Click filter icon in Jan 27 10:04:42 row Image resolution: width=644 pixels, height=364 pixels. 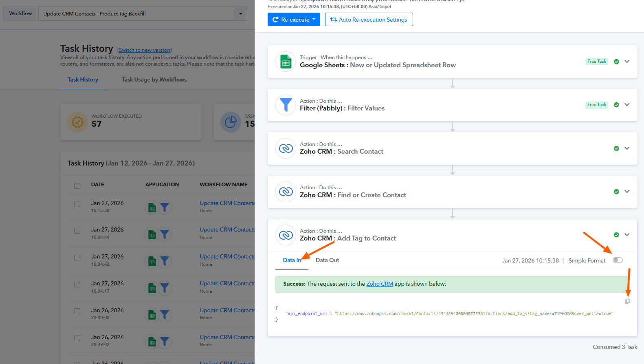pos(165,261)
